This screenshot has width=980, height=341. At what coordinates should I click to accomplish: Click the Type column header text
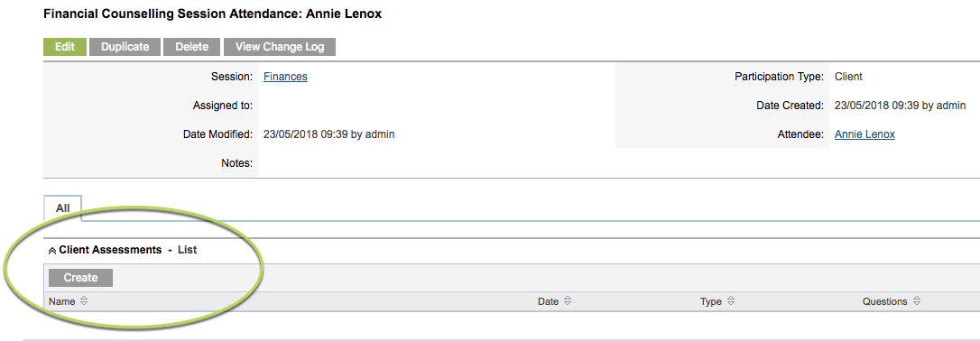(710, 301)
